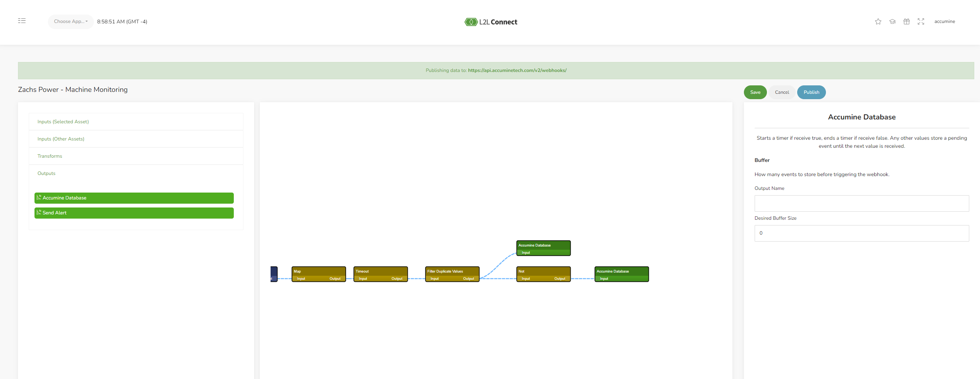Click the Input port of Not node
The width and height of the screenshot is (980, 379).
pos(526,279)
